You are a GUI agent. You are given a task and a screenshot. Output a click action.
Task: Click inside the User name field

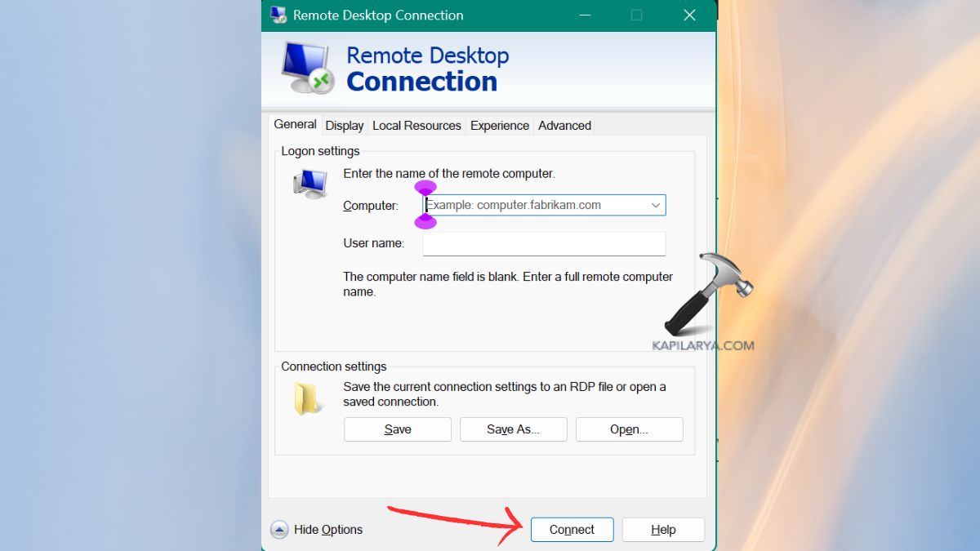543,243
